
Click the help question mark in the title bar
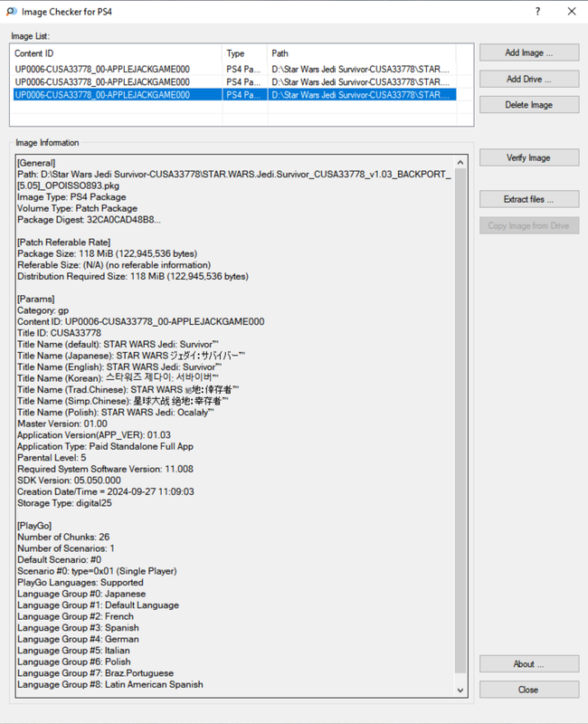tap(537, 12)
